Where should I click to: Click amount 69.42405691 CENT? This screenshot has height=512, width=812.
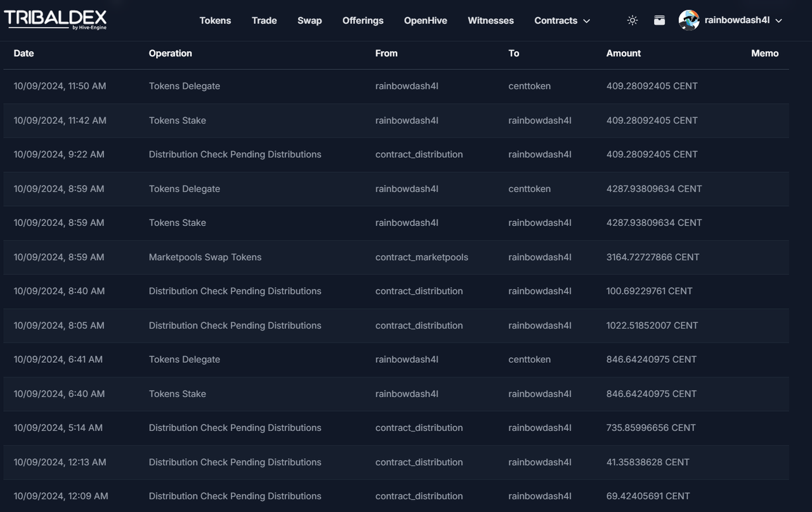tap(648, 496)
